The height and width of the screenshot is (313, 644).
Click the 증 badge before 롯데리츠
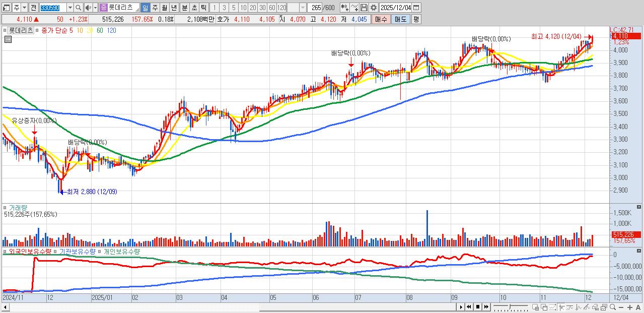pos(103,8)
